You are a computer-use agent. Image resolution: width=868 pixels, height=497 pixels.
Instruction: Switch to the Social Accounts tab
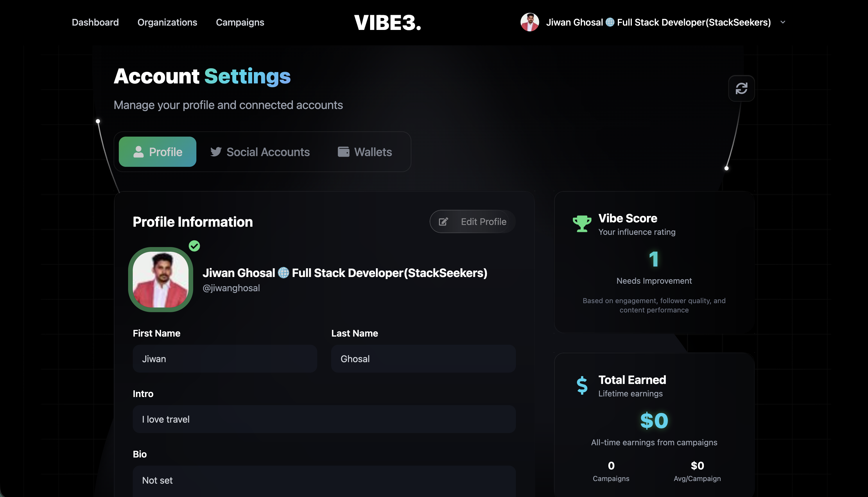[260, 152]
